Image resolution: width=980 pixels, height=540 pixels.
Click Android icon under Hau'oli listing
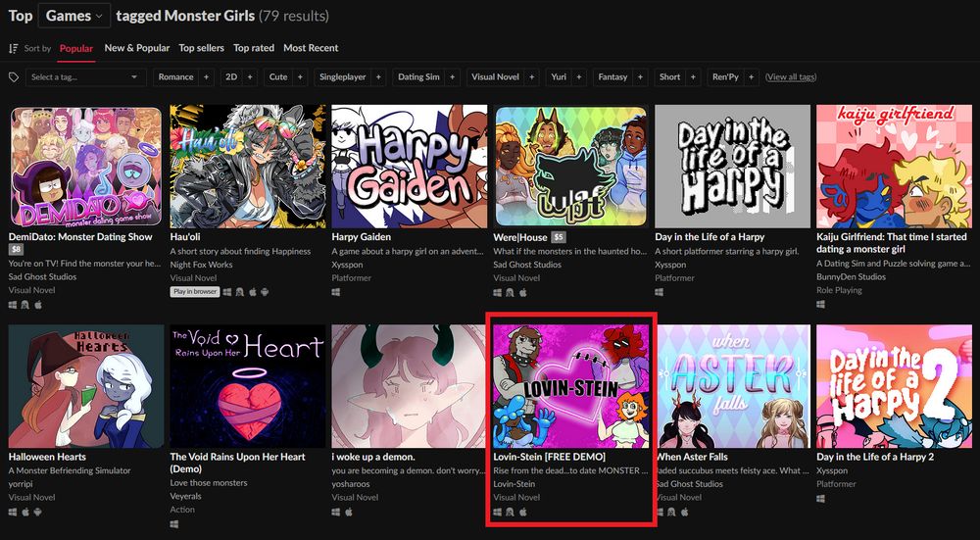coord(265,292)
